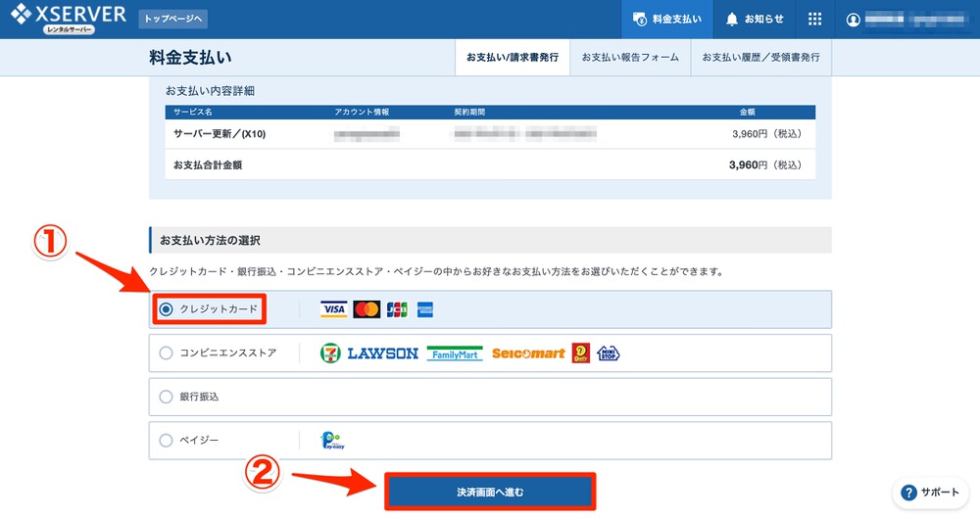Open お知らせ notifications
The image size is (980, 519).
754,20
